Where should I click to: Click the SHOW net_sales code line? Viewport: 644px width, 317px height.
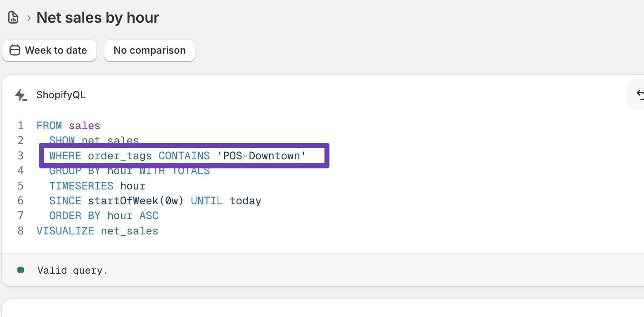94,141
